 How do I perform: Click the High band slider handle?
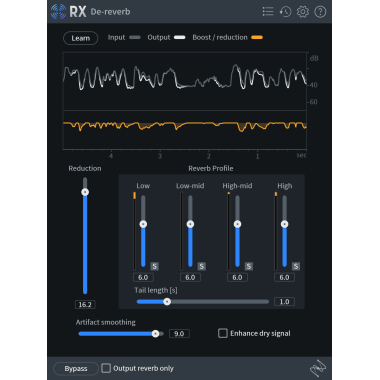coord(284,224)
